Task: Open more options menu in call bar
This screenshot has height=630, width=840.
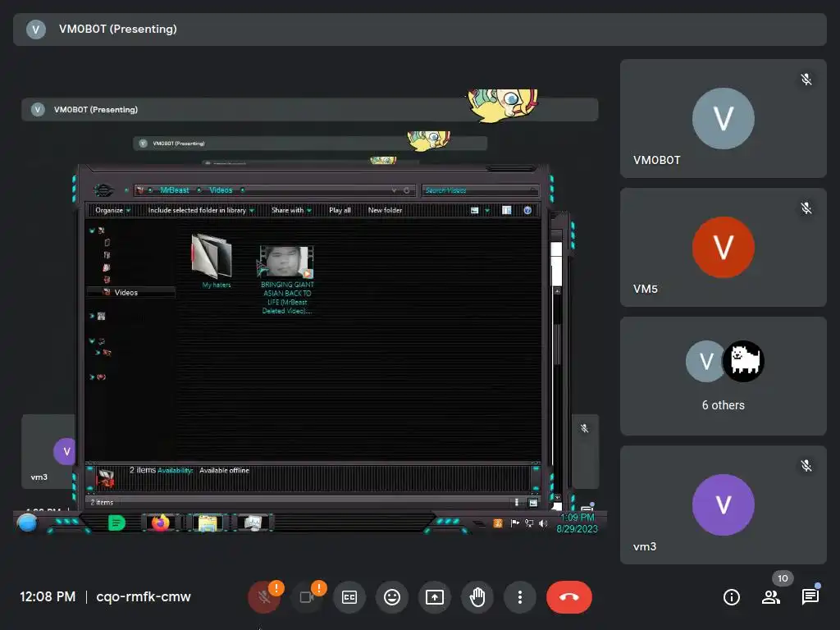Action: coord(519,597)
